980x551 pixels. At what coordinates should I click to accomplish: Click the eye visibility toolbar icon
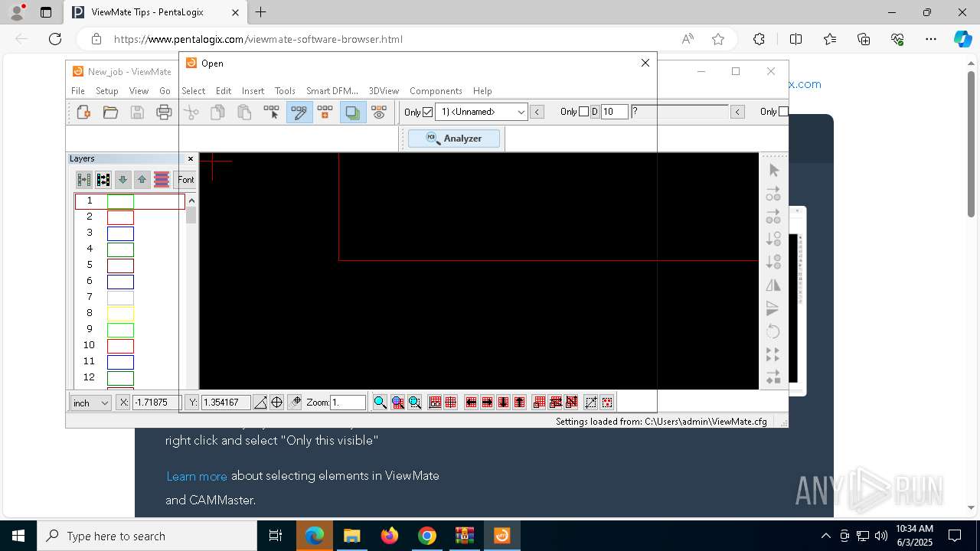379,112
